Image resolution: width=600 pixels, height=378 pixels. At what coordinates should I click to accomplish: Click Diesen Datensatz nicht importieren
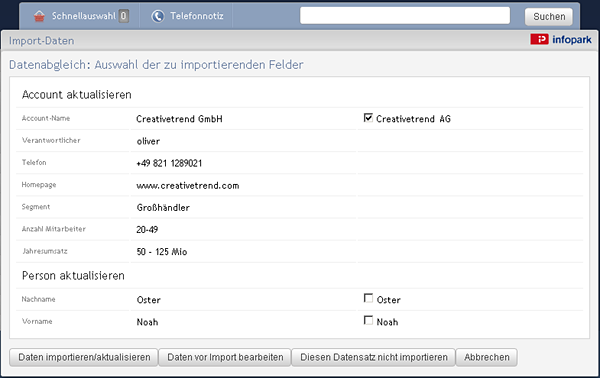(x=373, y=357)
